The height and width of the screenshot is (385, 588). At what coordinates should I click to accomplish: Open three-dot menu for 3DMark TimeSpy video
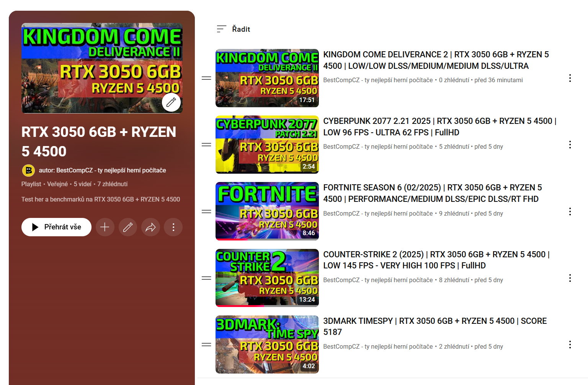tap(570, 344)
